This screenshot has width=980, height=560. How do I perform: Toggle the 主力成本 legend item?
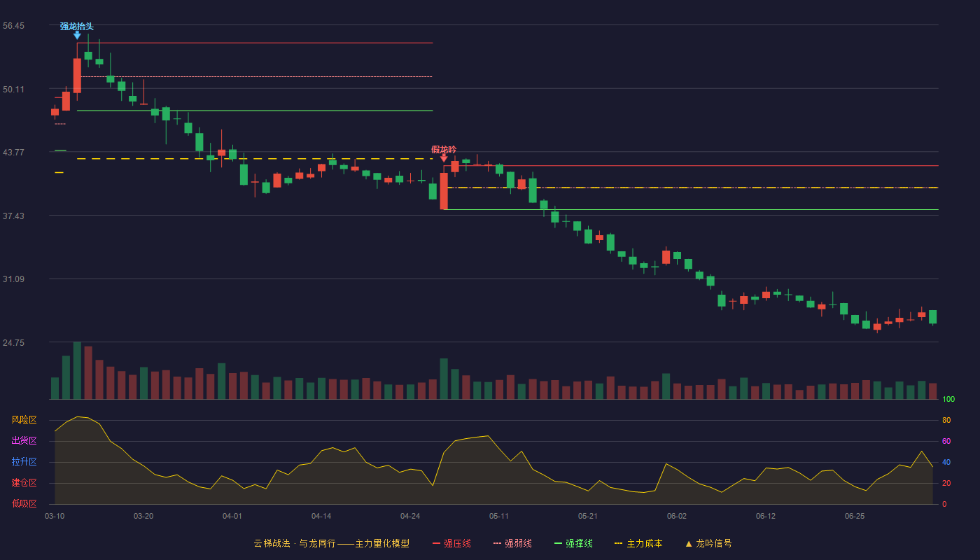click(638, 543)
